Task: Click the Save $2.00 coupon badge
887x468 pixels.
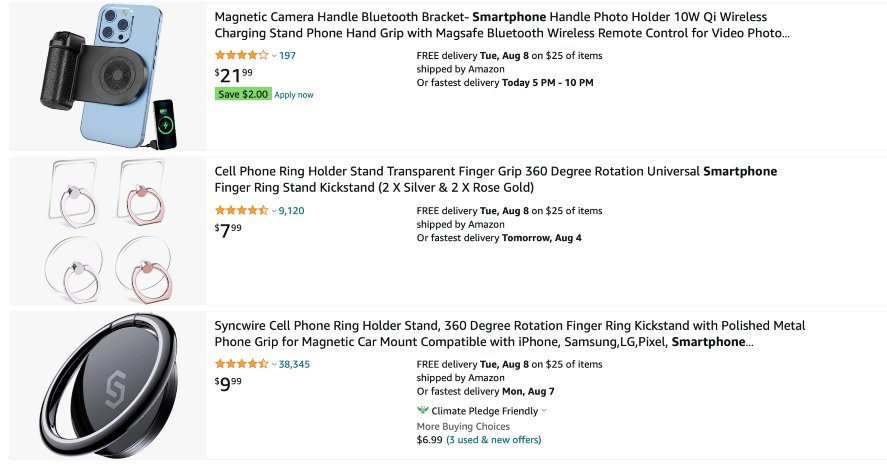Action: (x=243, y=94)
